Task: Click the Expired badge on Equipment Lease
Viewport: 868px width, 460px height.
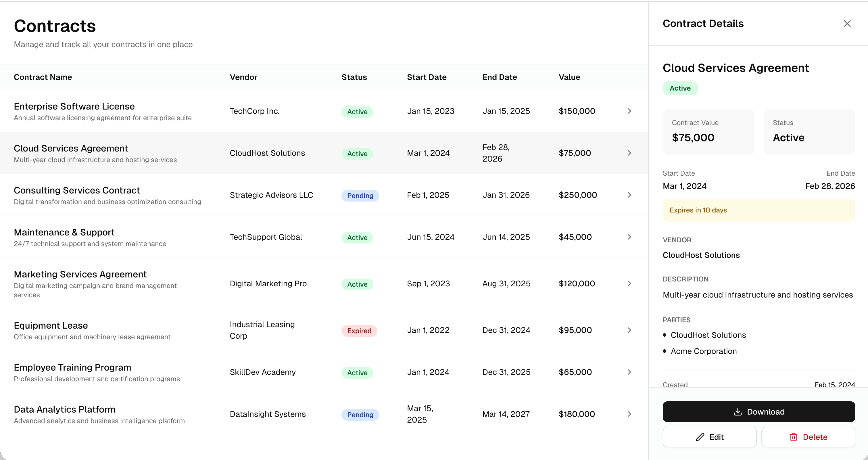Action: click(x=359, y=331)
